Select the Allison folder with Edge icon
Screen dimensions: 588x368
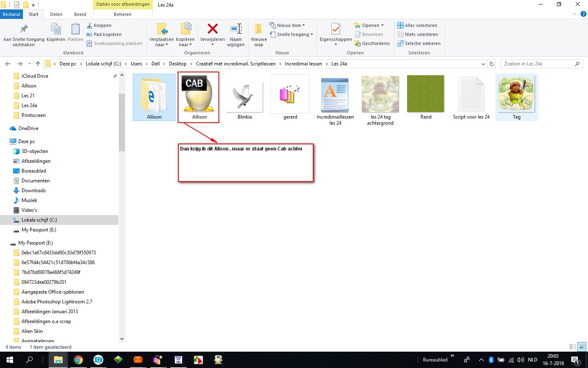(154, 97)
